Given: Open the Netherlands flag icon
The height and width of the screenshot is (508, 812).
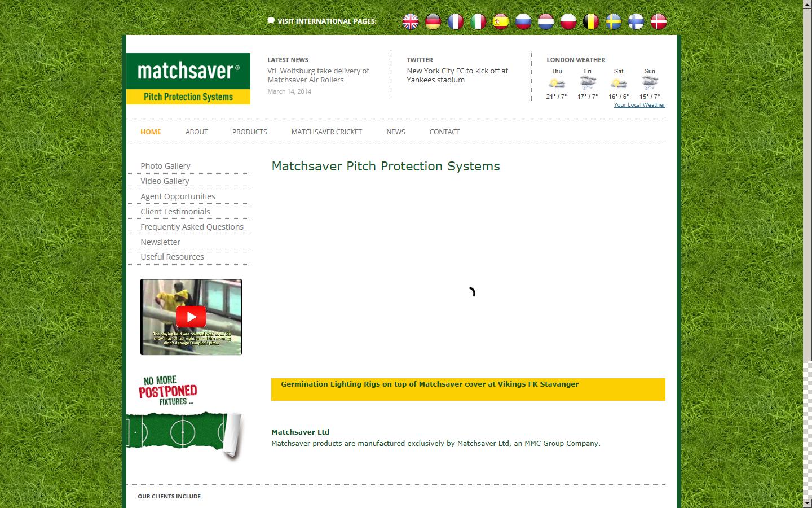Looking at the screenshot, I should [x=545, y=21].
